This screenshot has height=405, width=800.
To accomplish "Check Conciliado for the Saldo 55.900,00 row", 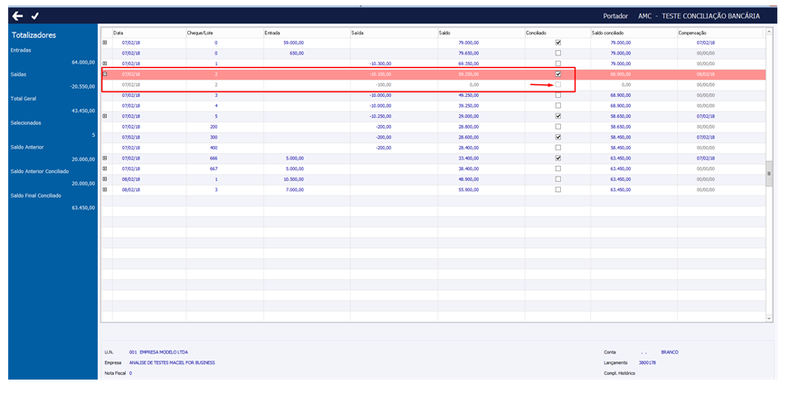I will click(x=558, y=190).
